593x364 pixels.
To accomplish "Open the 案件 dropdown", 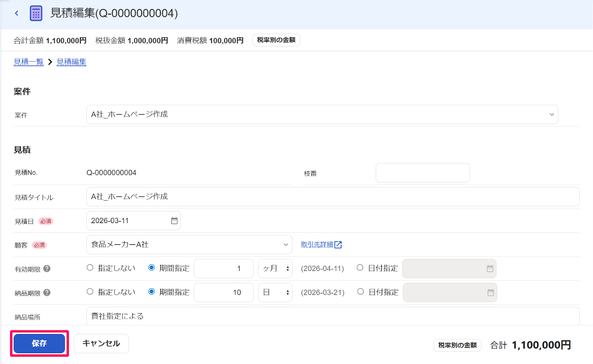I will click(x=322, y=115).
